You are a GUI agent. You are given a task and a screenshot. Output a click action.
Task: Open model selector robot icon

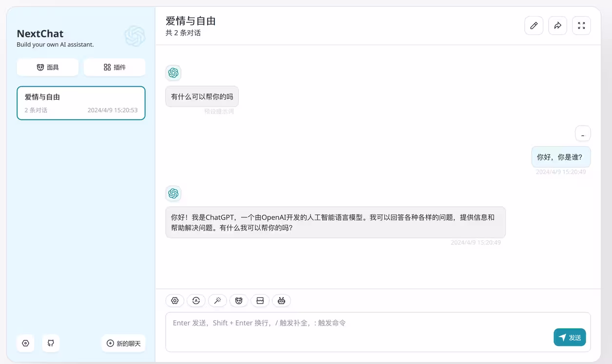pyautogui.click(x=281, y=301)
